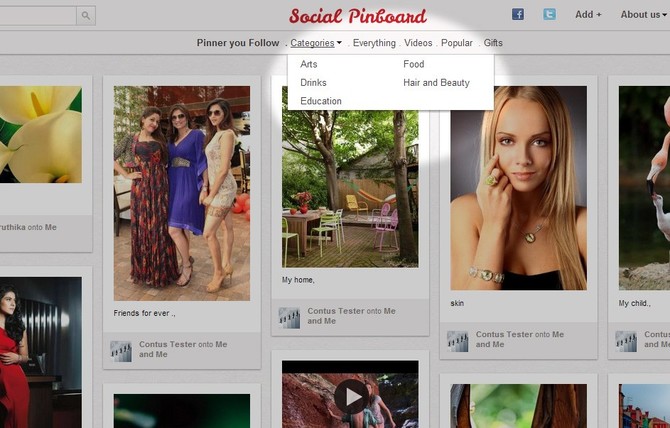The width and height of the screenshot is (670, 428).
Task: Click Contus Tester name under skin pin
Action: tap(504, 334)
